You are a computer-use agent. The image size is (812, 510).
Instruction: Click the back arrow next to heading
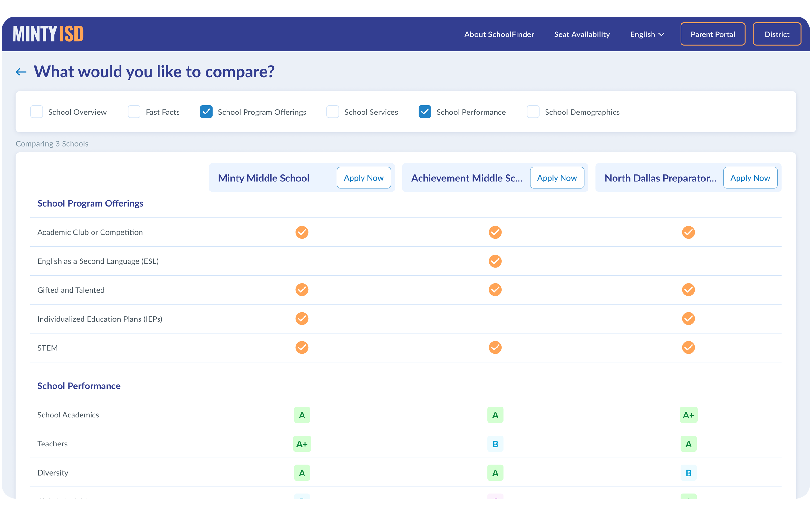21,72
